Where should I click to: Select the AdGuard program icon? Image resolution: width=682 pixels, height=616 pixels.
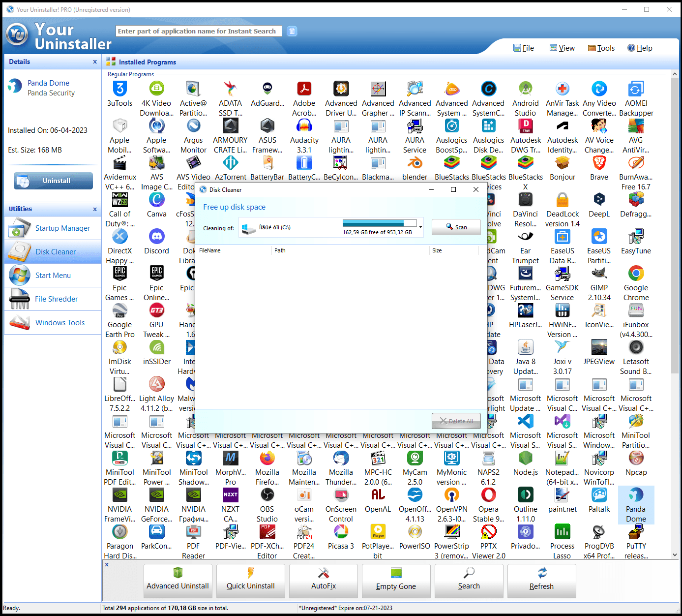[x=267, y=89]
